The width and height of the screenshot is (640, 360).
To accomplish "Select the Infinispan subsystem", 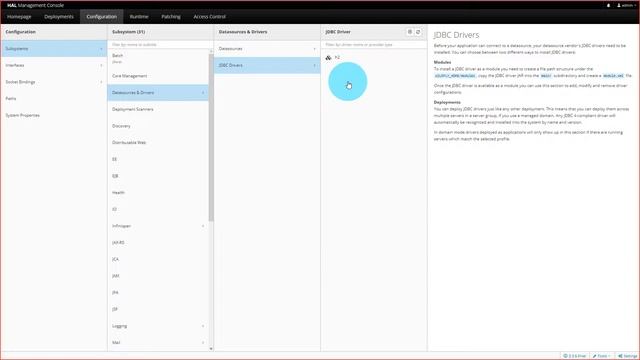I will tap(158, 226).
